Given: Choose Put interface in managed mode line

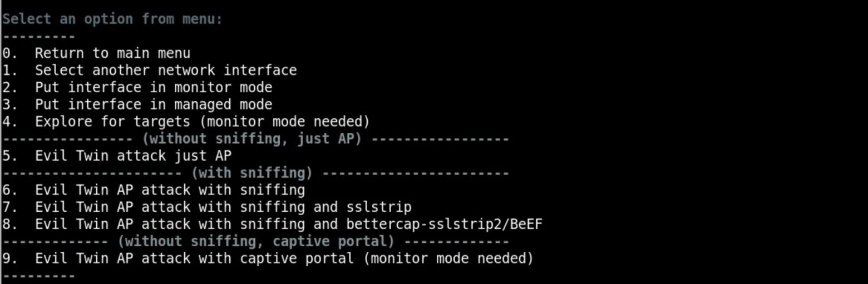Looking at the screenshot, I should 153,104.
